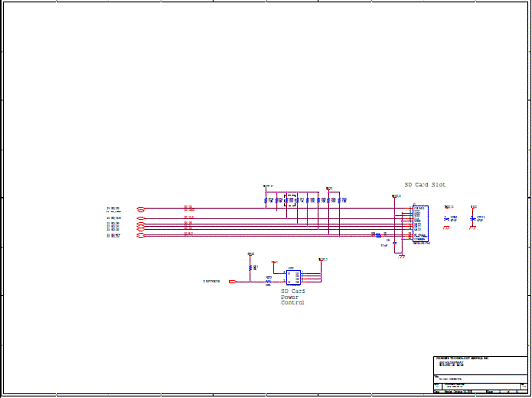Click the "SD Card Slot" title text

(424, 185)
